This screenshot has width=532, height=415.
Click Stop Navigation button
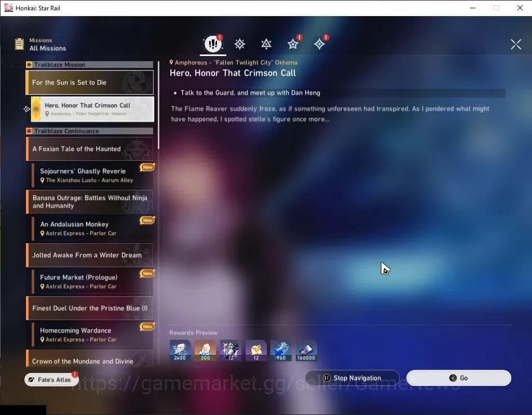tap(352, 378)
